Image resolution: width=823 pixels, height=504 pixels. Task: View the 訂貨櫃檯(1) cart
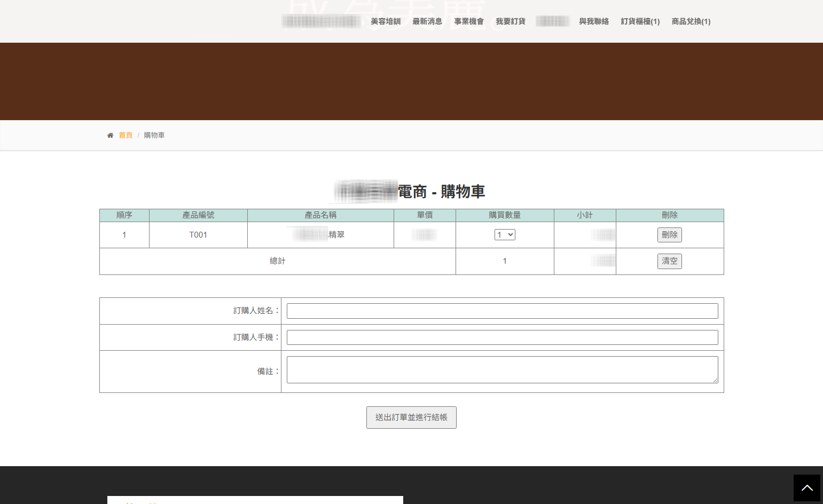pos(640,21)
